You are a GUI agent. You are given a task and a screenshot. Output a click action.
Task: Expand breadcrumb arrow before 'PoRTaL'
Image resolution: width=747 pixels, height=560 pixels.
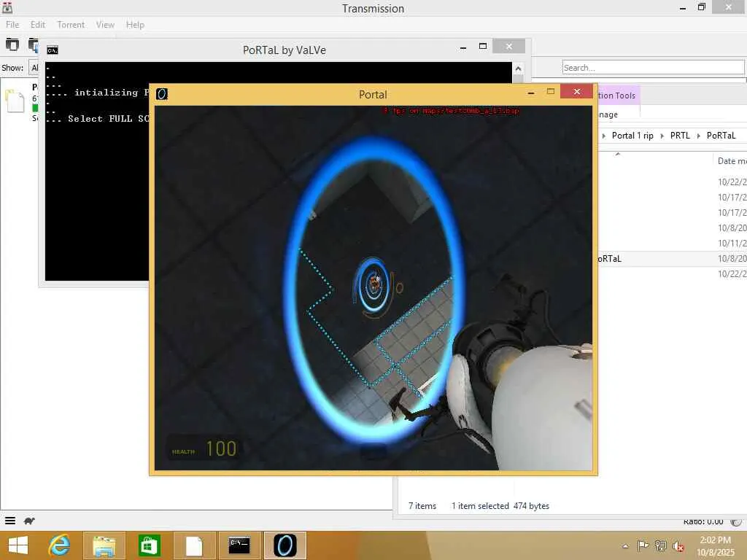tap(698, 136)
